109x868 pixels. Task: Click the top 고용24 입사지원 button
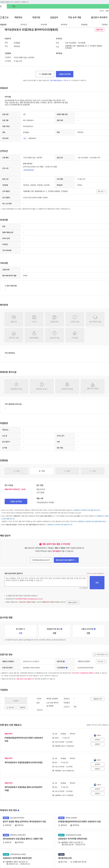pos(65,74)
